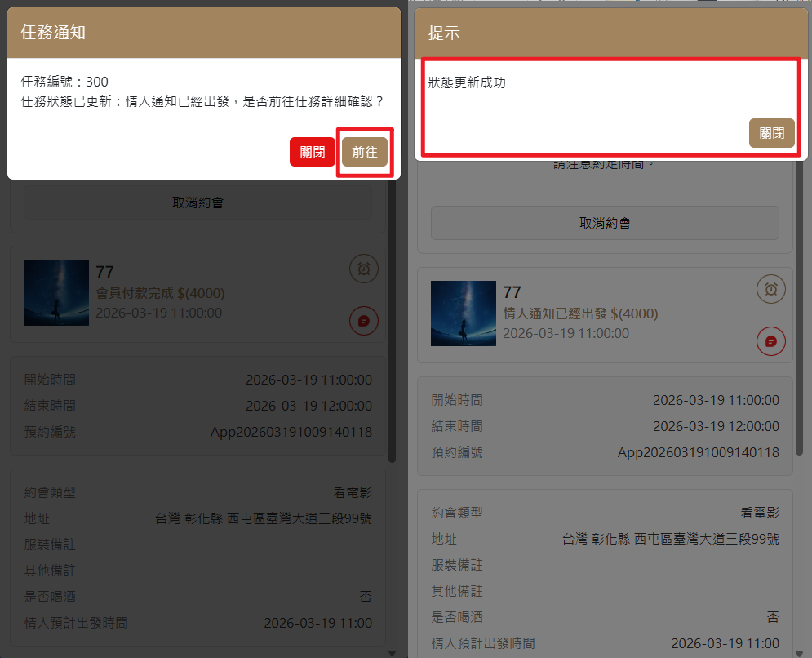Click 看電影 value in right panel
Screen dimensions: 812x658
pos(760,513)
